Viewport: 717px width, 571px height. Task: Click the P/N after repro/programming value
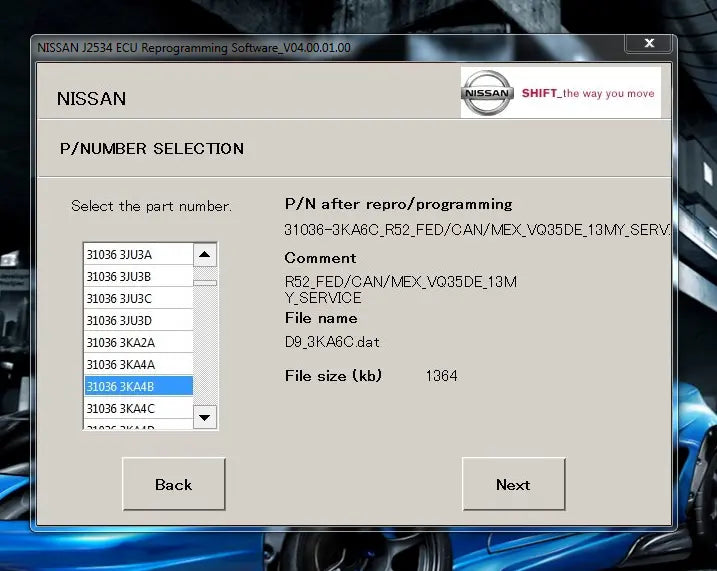tap(476, 230)
